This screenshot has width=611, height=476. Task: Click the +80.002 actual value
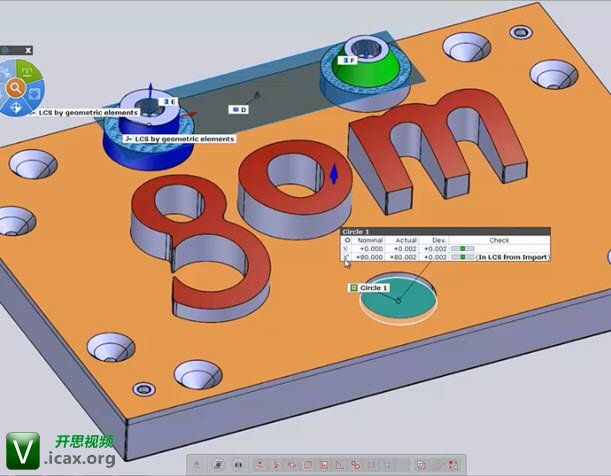(403, 257)
